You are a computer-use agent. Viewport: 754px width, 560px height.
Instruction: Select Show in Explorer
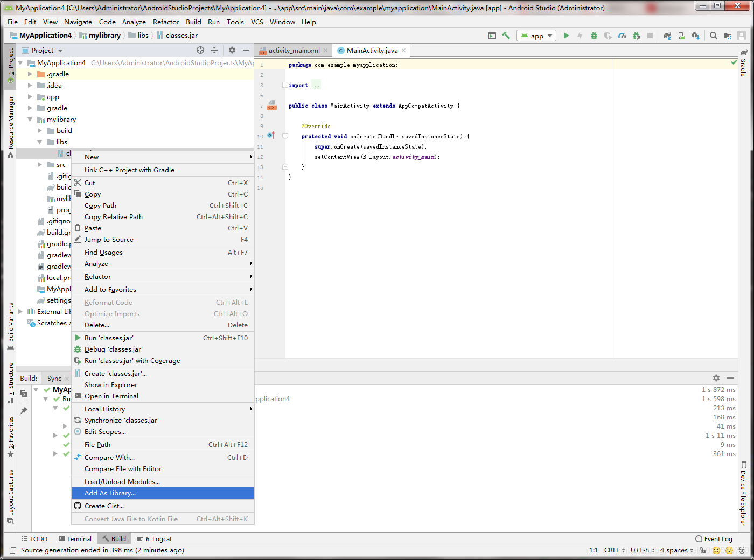click(163, 385)
